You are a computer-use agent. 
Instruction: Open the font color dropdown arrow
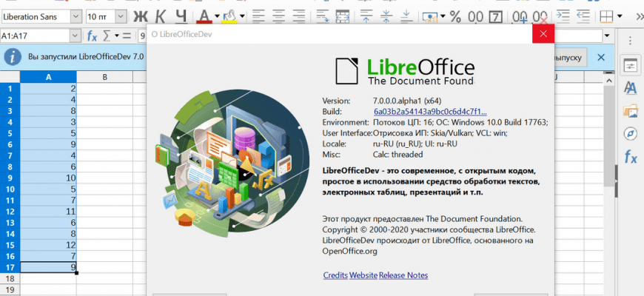click(216, 16)
